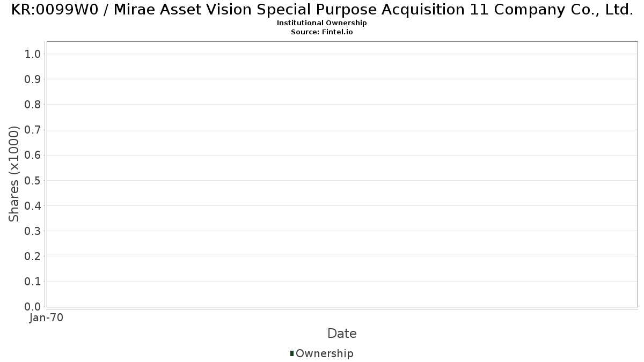Click the Jan-70 x-axis tick label
The height and width of the screenshot is (362, 644).
point(46,317)
